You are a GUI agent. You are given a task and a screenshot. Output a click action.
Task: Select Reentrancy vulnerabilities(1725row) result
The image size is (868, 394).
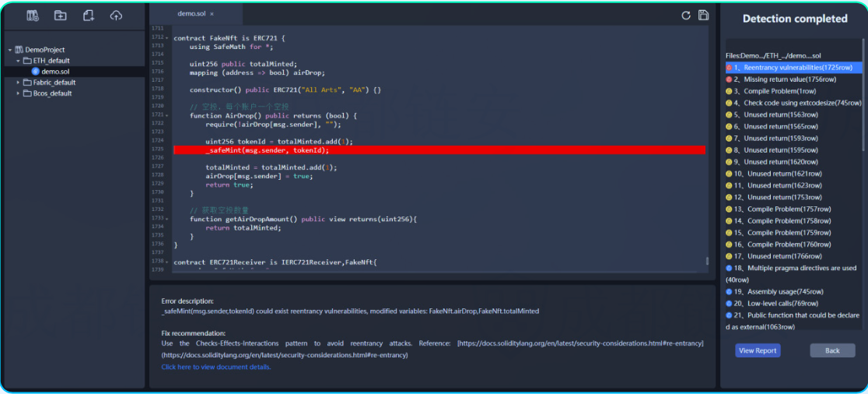[794, 67]
